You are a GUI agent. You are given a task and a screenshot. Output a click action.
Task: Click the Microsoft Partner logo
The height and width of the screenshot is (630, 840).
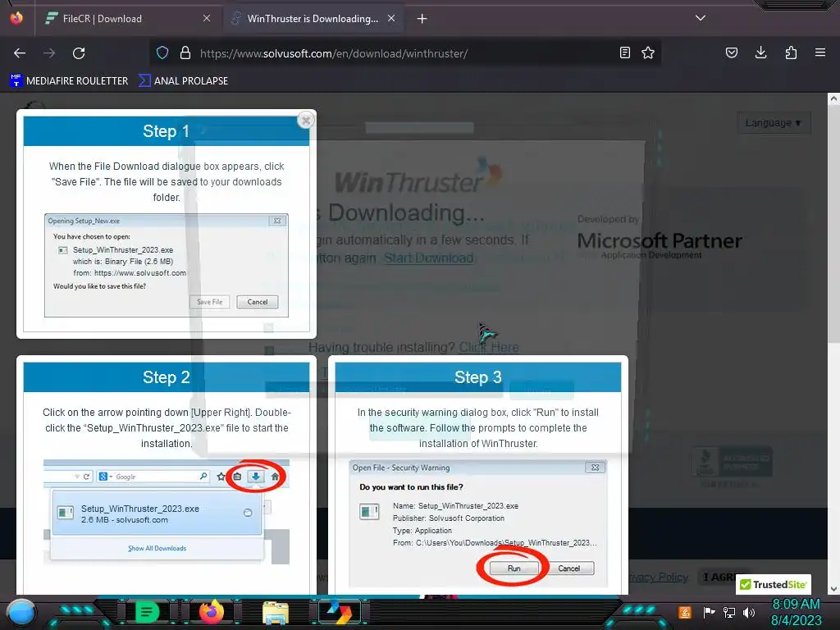659,240
